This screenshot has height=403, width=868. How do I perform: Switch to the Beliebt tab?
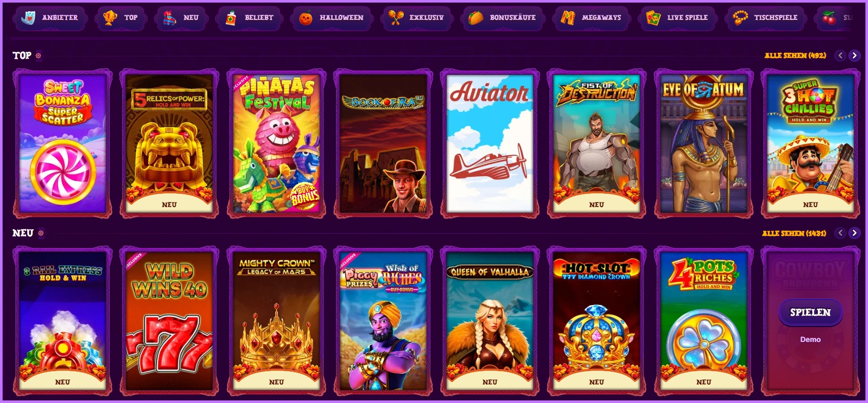250,18
